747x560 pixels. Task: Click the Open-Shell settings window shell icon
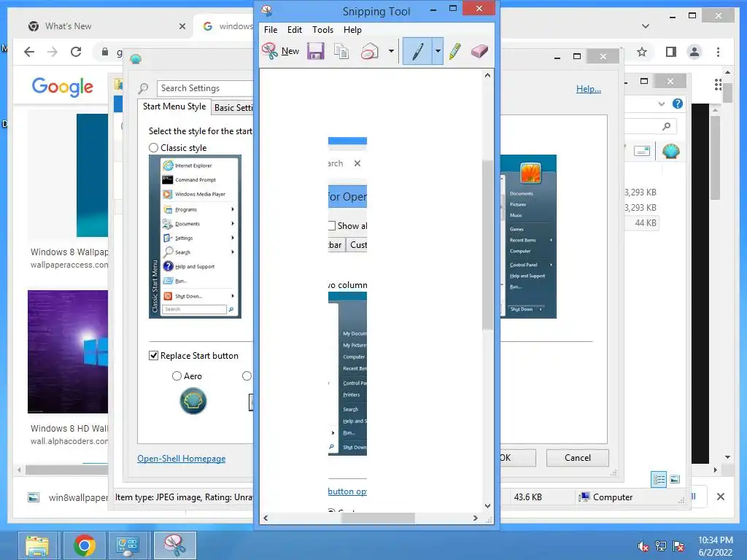(x=136, y=59)
